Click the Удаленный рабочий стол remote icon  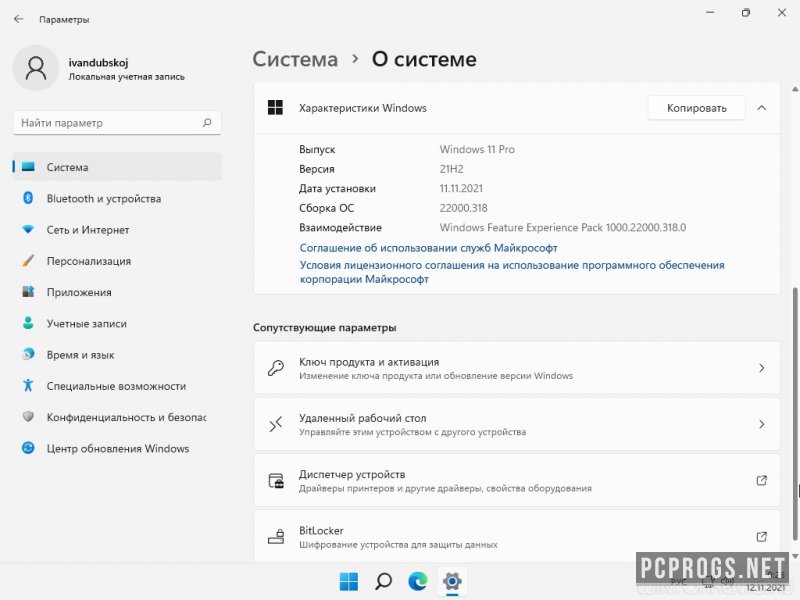coord(276,424)
